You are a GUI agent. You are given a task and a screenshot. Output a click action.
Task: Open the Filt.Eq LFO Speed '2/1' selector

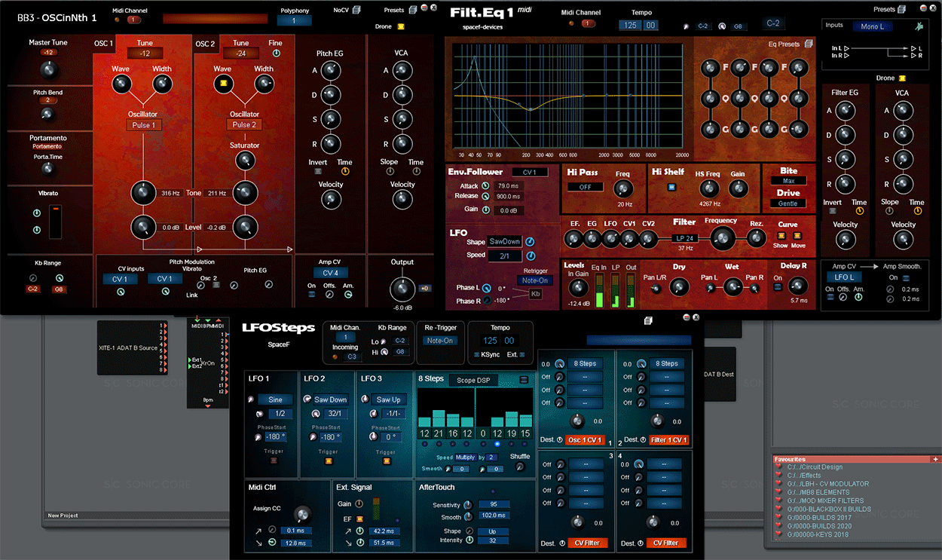[504, 256]
